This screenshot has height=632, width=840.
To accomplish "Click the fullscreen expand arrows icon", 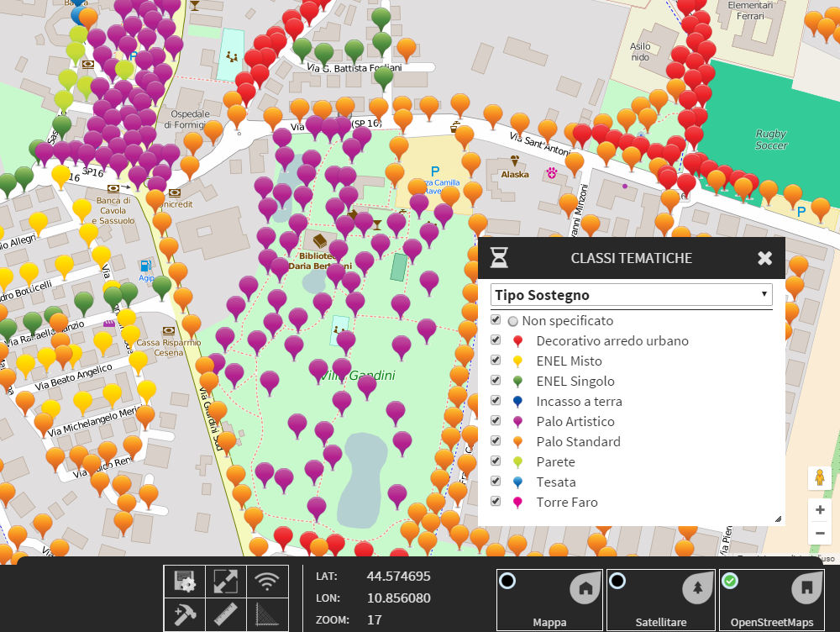I will pos(226,581).
